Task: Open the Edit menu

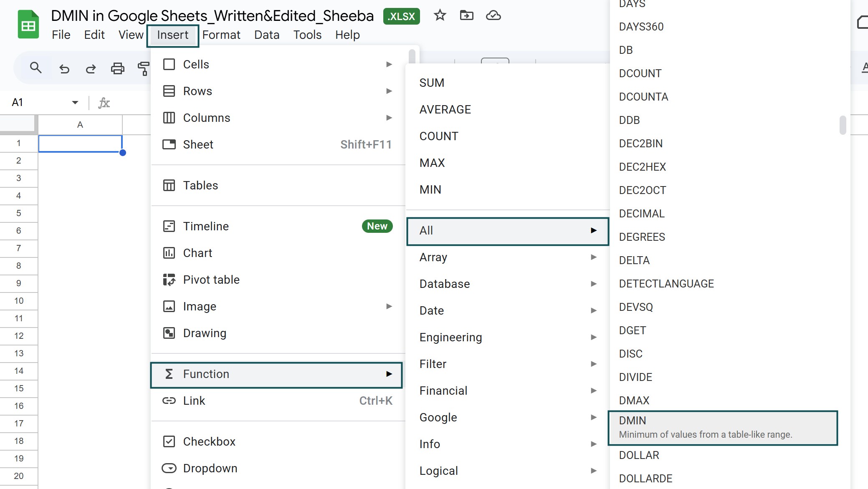Action: pos(94,35)
